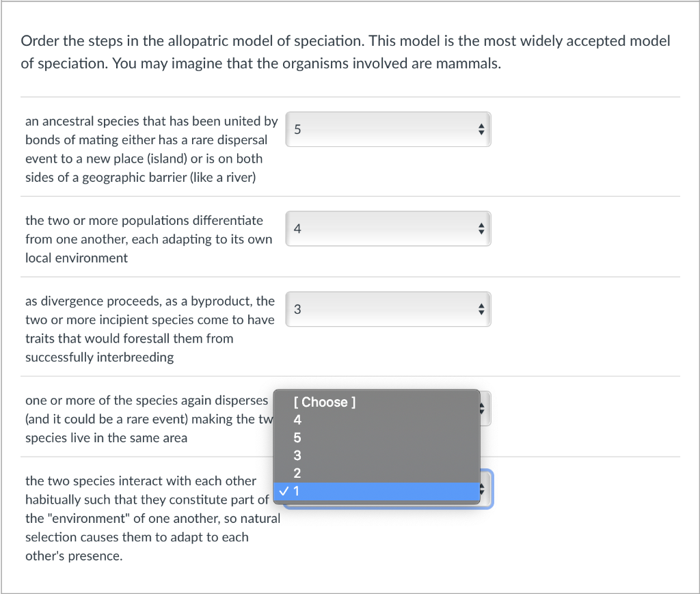Click the stepper arrows beside value 3
The height and width of the screenshot is (594, 700).
pos(481,309)
